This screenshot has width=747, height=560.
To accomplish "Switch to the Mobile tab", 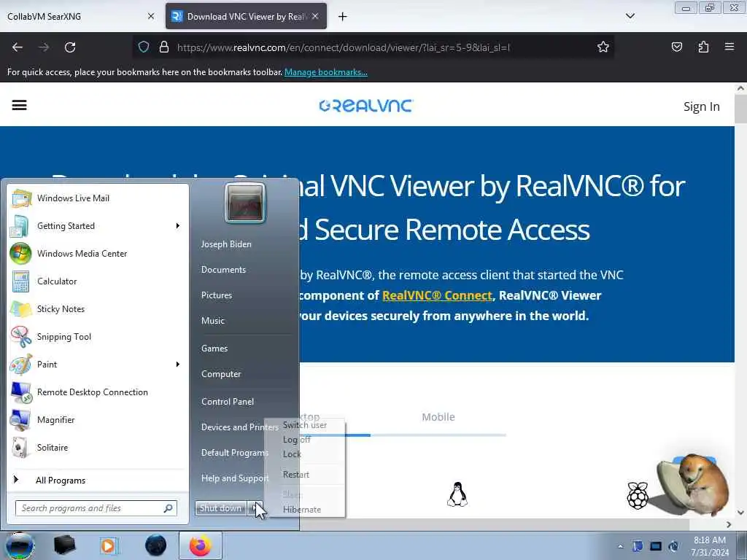I will click(x=438, y=417).
